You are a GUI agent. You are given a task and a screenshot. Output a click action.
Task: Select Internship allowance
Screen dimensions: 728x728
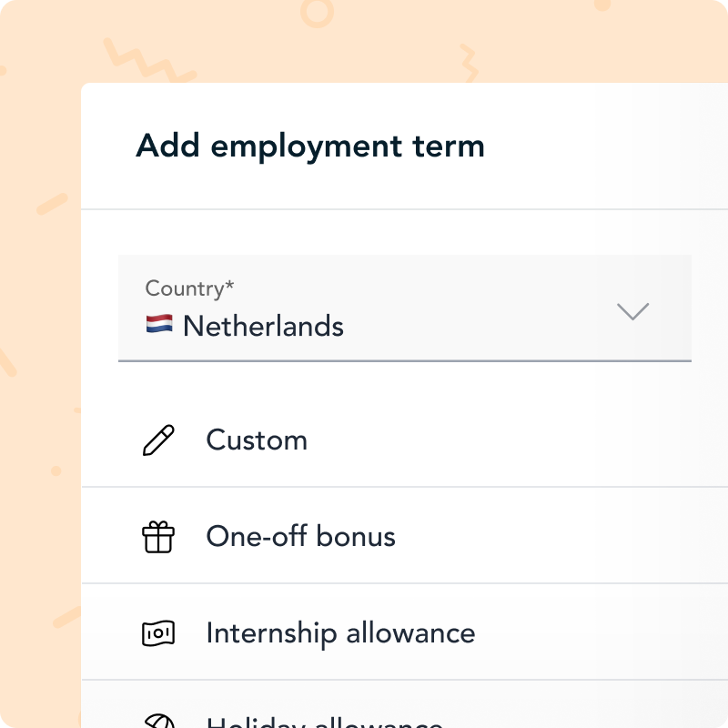[x=340, y=632]
